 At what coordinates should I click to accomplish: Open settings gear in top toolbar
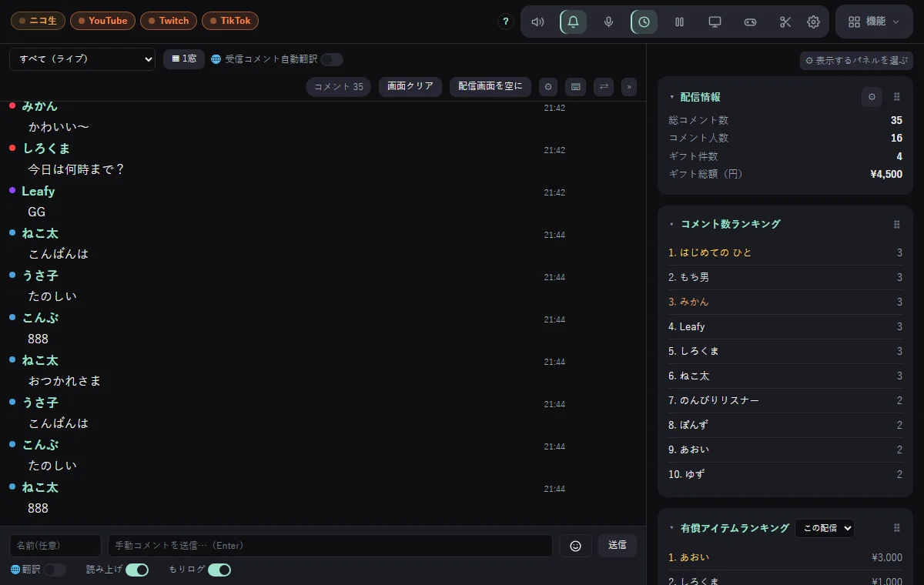(x=813, y=22)
